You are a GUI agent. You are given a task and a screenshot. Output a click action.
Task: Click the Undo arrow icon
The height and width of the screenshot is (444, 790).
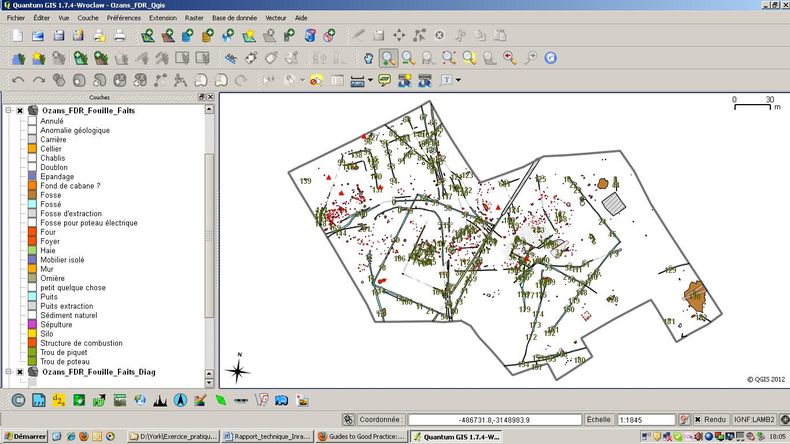coord(18,80)
